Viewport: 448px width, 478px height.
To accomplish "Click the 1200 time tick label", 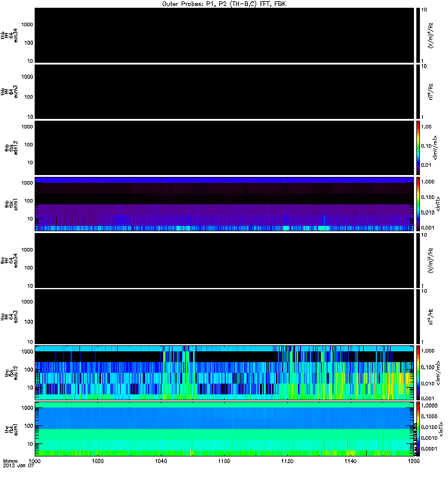I will (412, 462).
